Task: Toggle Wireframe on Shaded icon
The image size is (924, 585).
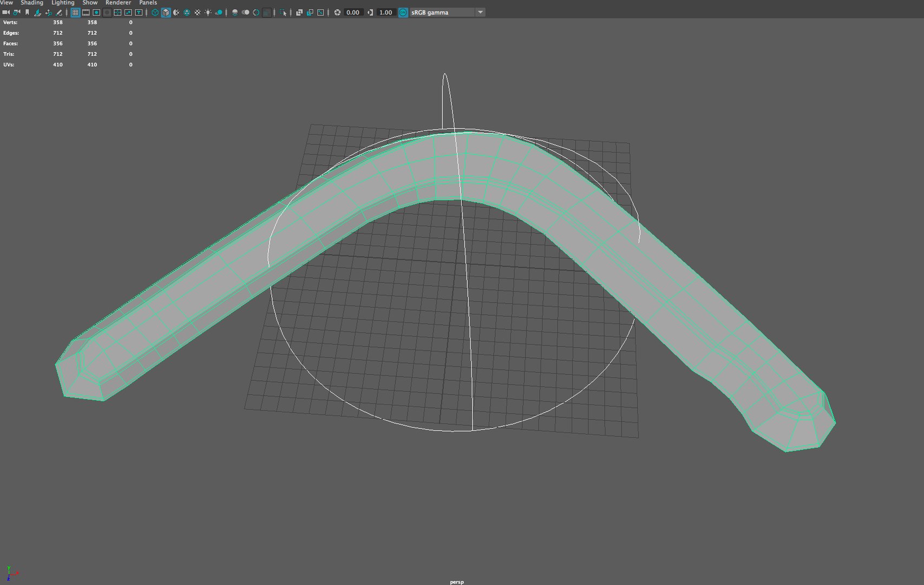Action: pyautogui.click(x=187, y=12)
